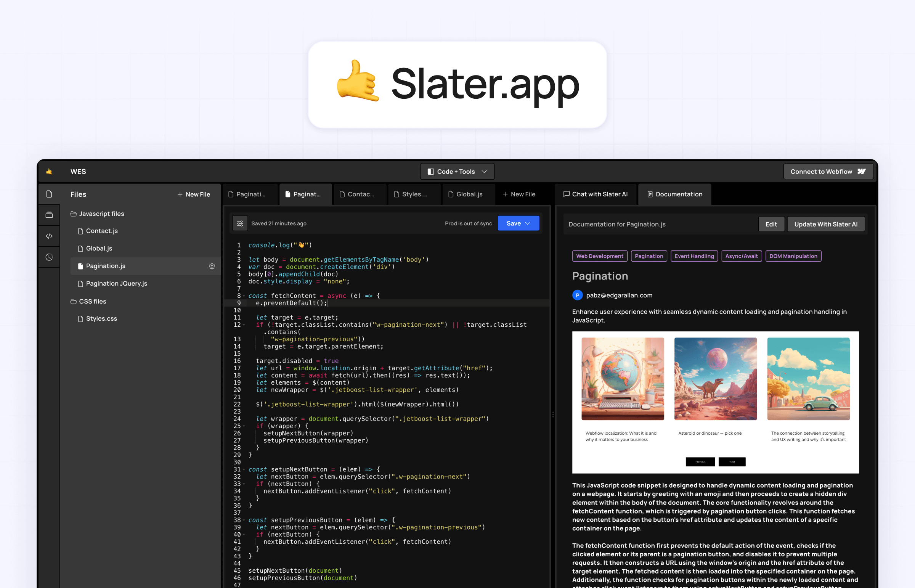Open the Chat with Slater AI tab

coord(596,194)
